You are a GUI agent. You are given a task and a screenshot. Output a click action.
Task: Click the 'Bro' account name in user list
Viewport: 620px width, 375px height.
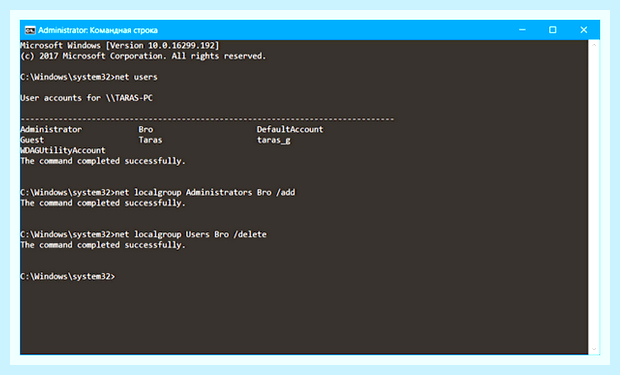146,129
